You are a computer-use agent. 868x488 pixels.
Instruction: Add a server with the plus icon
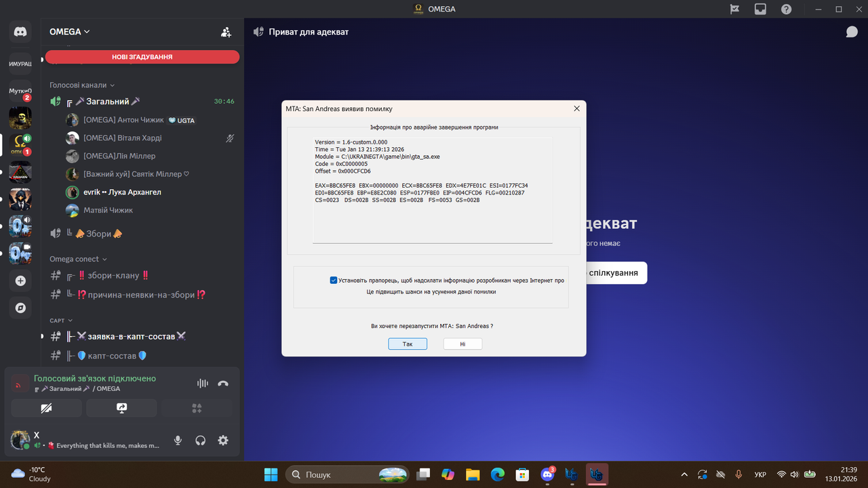20,281
